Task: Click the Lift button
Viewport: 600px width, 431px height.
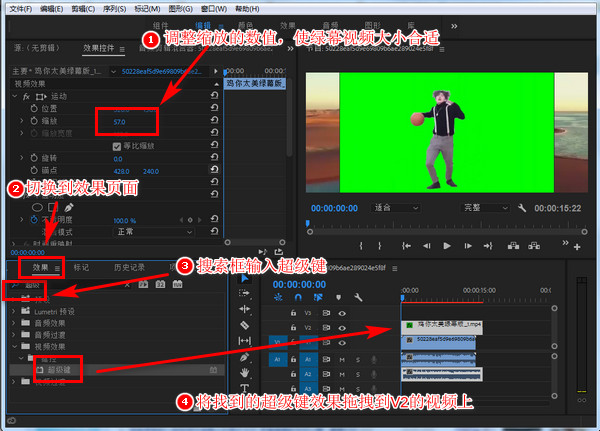Action: pyautogui.click(x=513, y=246)
